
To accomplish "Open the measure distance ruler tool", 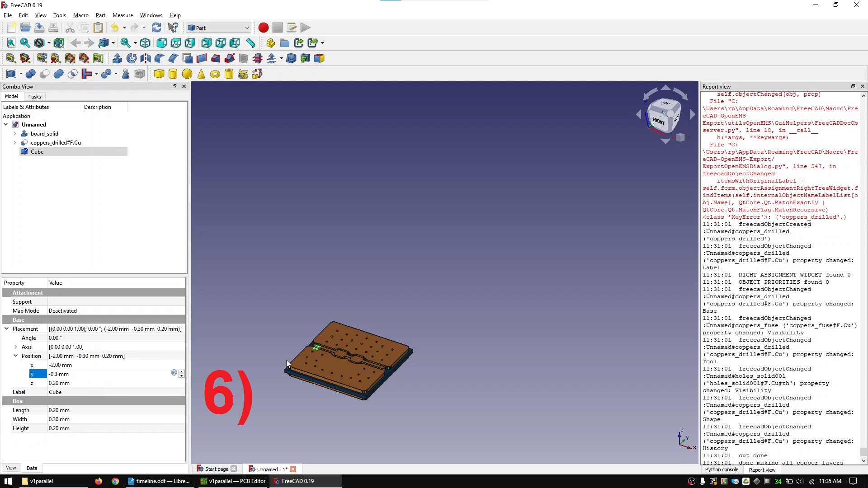I will click(251, 43).
